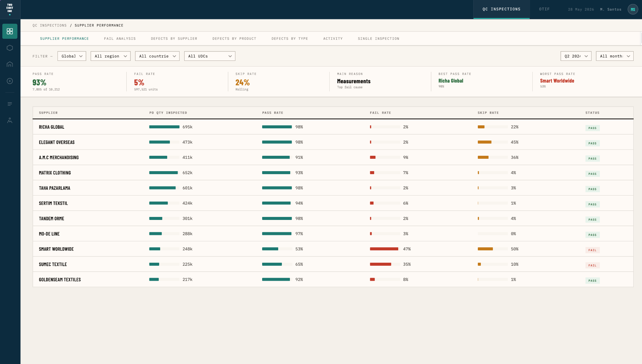The height and width of the screenshot is (364, 642).
Task: Switch to the OTIF top tab
Action: coord(544,9)
